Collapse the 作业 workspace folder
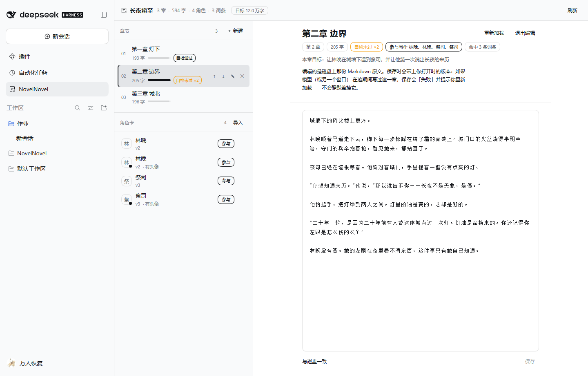Screen dimensions: 588x376 point(57,124)
